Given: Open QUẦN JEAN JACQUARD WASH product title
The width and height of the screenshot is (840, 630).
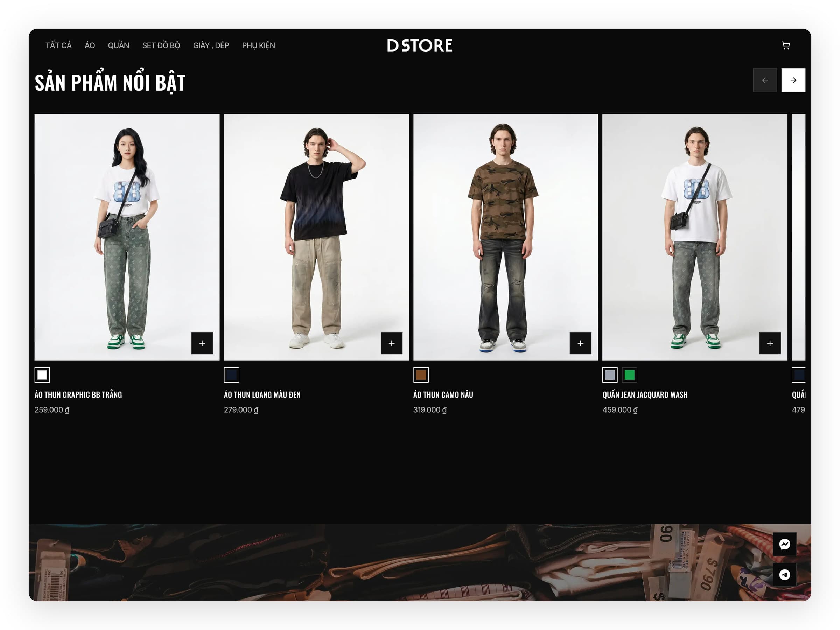Looking at the screenshot, I should click(645, 394).
